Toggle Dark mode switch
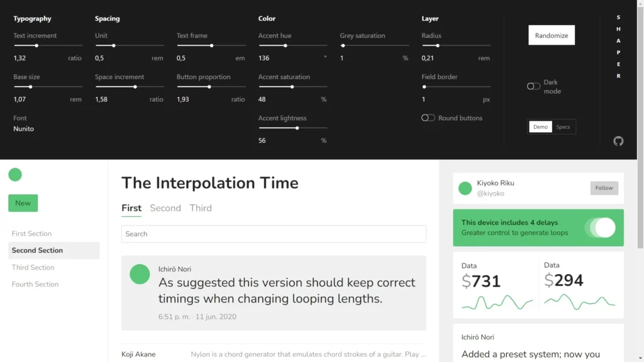Screen dimensions: 644x362 534,86
